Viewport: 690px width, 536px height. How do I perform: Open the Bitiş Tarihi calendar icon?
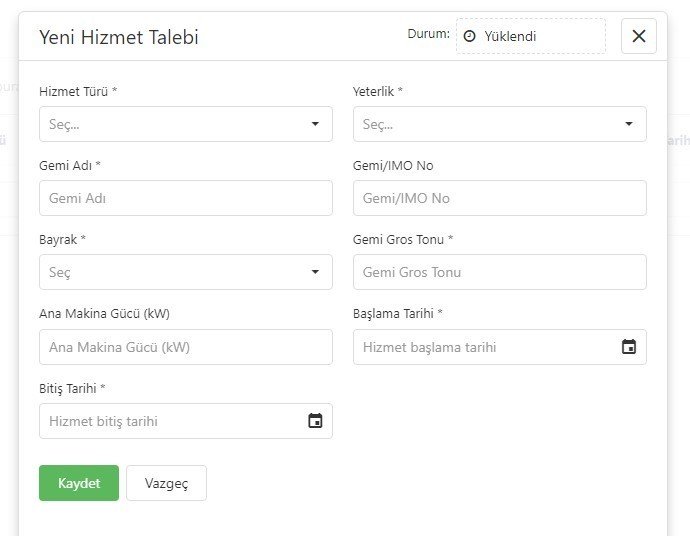coord(315,421)
